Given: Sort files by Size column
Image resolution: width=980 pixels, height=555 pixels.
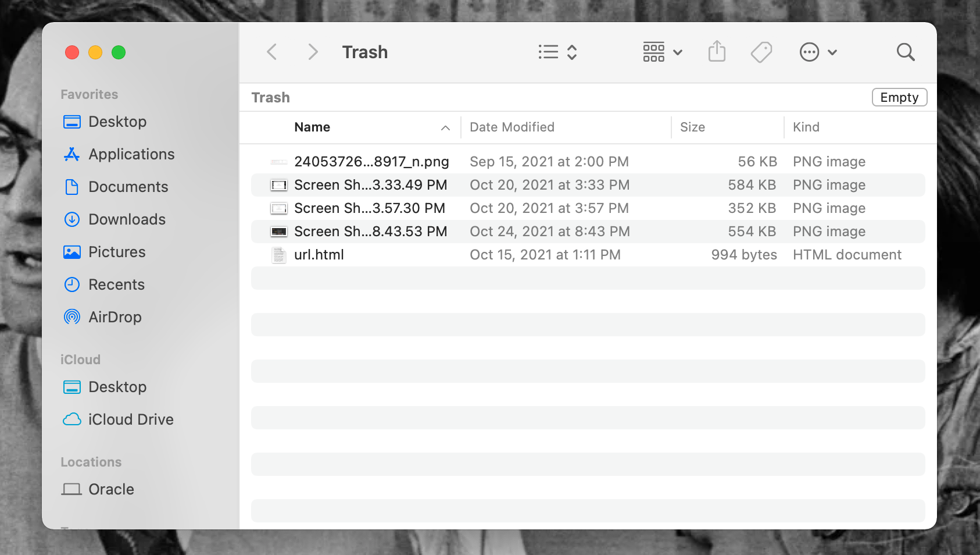Looking at the screenshot, I should point(692,127).
